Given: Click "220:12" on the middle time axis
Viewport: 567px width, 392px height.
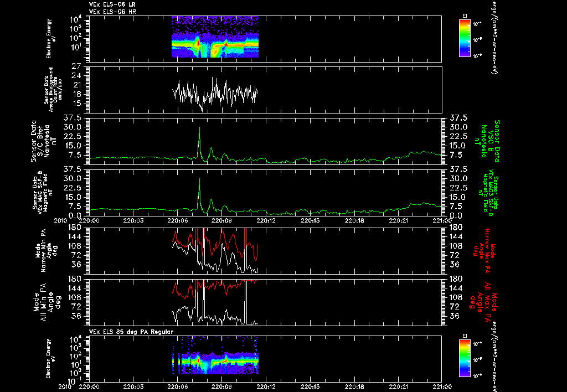Looking at the screenshot, I should (266, 220).
